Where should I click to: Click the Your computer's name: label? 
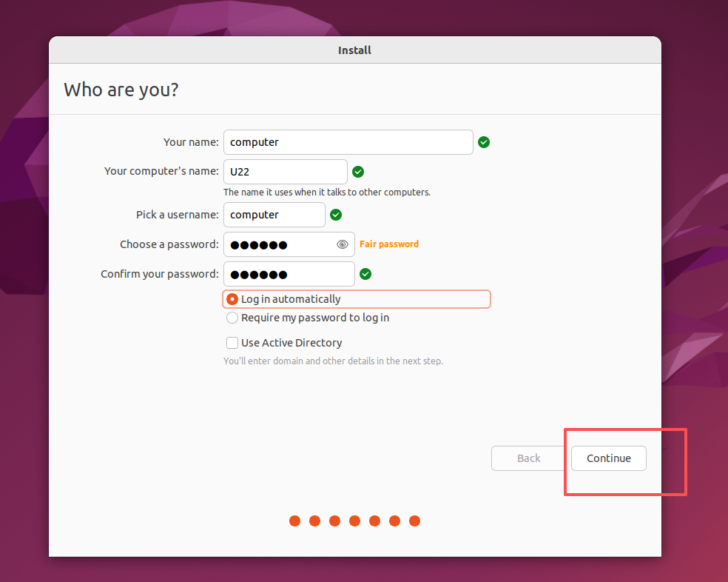tap(161, 171)
